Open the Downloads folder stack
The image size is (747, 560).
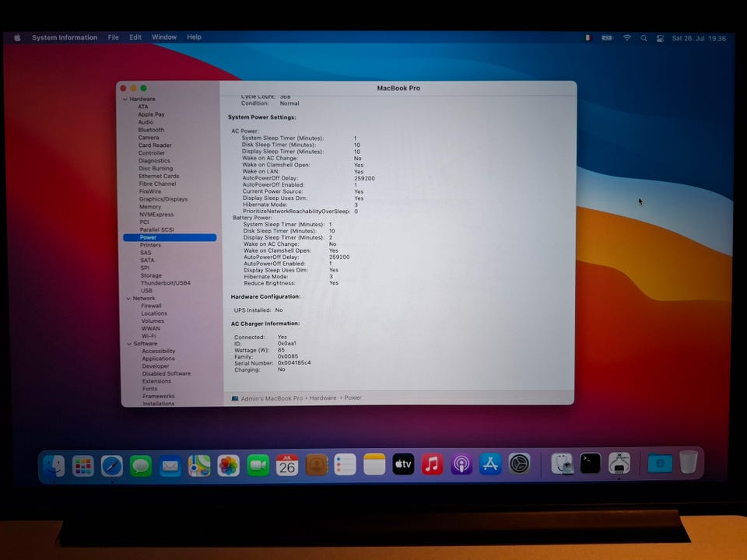click(660, 463)
